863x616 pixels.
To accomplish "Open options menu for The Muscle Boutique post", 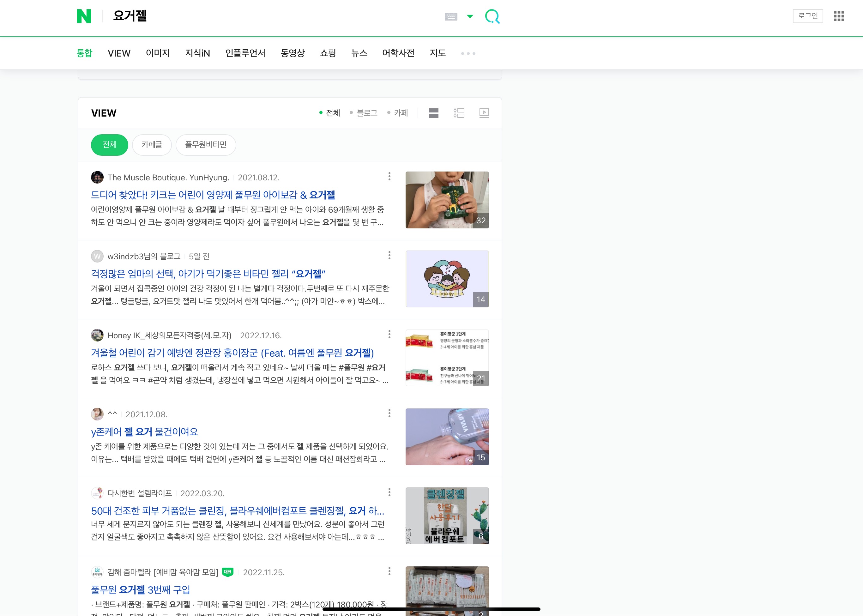I will coord(389,176).
